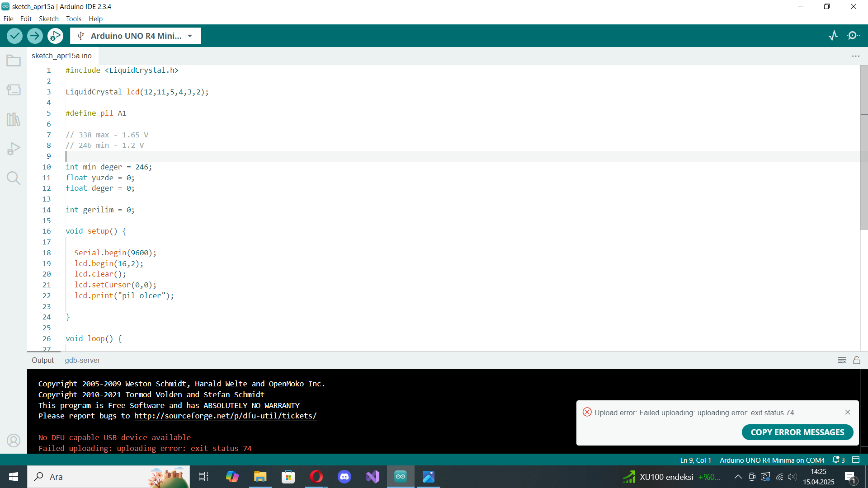Open the editor tab three-dots menu
Viewport: 868px width, 488px height.
click(x=855, y=56)
